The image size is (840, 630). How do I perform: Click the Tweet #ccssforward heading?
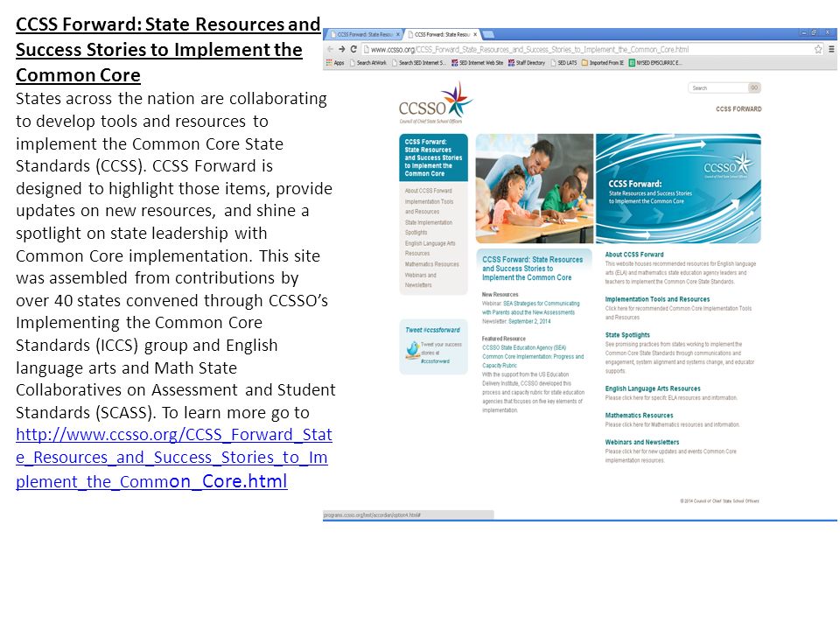[x=432, y=330]
